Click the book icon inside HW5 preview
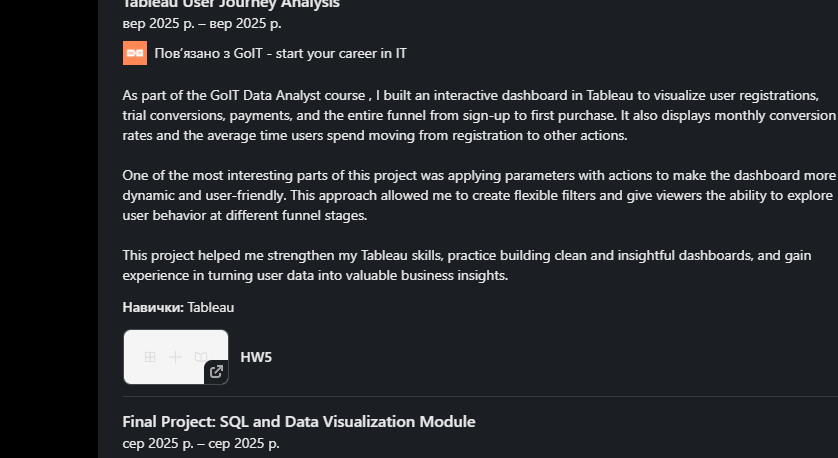Viewport: 838px width, 458px height. [x=201, y=357]
